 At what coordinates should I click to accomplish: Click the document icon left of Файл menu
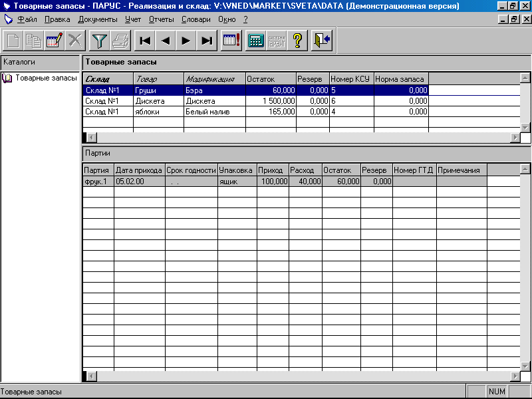click(8, 19)
